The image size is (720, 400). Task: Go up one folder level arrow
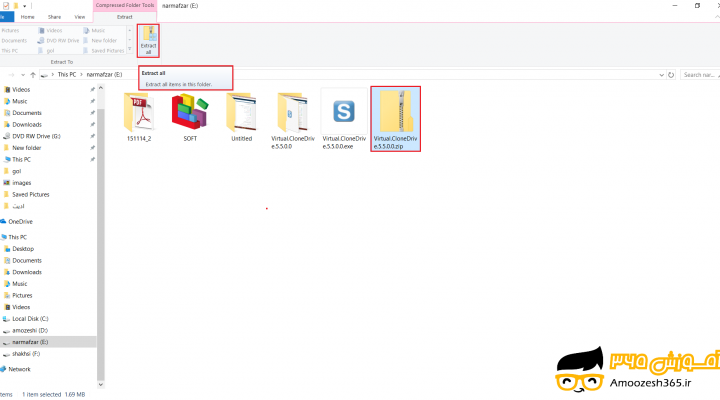[x=33, y=74]
